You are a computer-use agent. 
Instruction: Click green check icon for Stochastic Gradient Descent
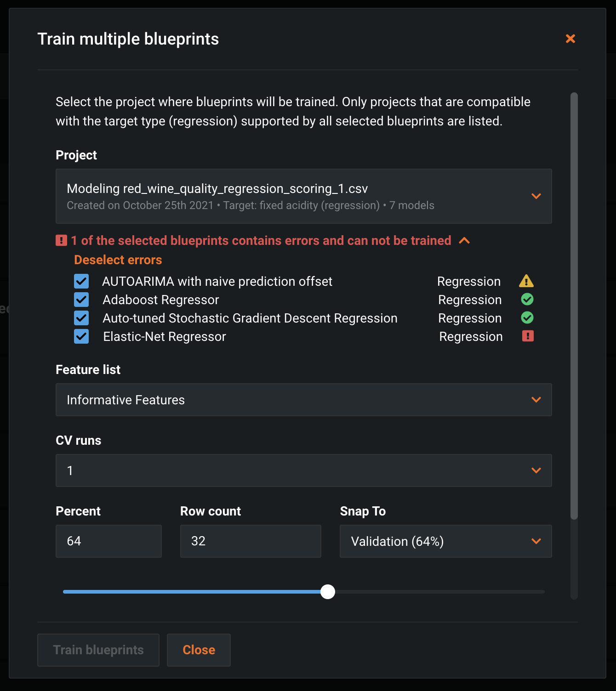527,317
